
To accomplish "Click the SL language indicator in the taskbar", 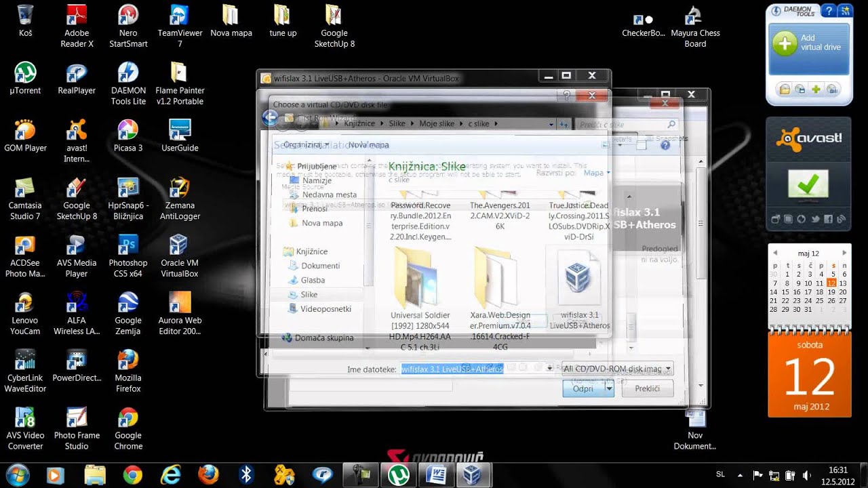I will pos(721,475).
